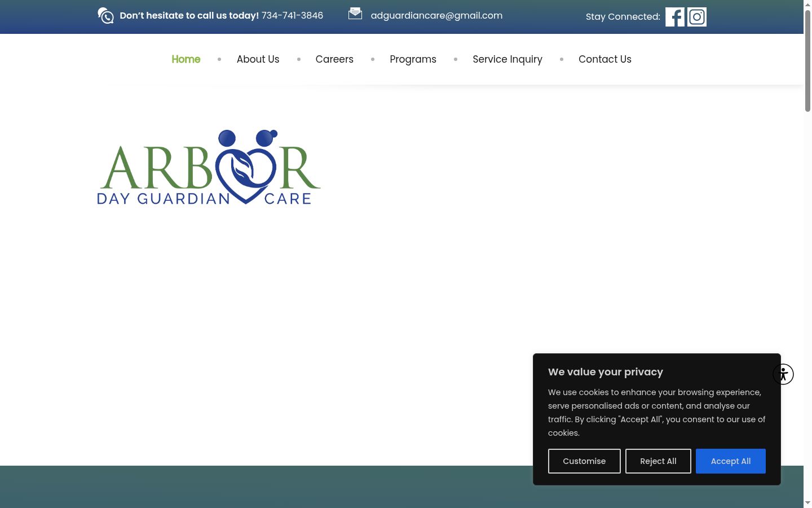The image size is (812, 508).
Task: Open the Service Inquiry page
Action: (x=507, y=59)
